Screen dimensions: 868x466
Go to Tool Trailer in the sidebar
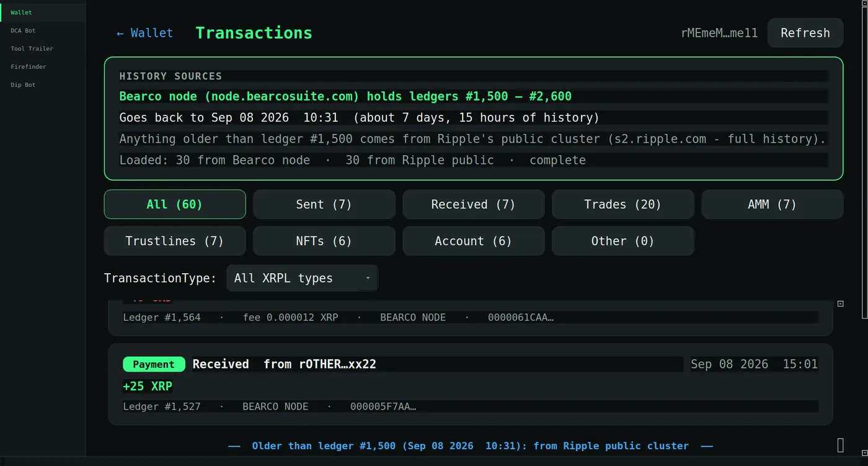[x=43, y=48]
